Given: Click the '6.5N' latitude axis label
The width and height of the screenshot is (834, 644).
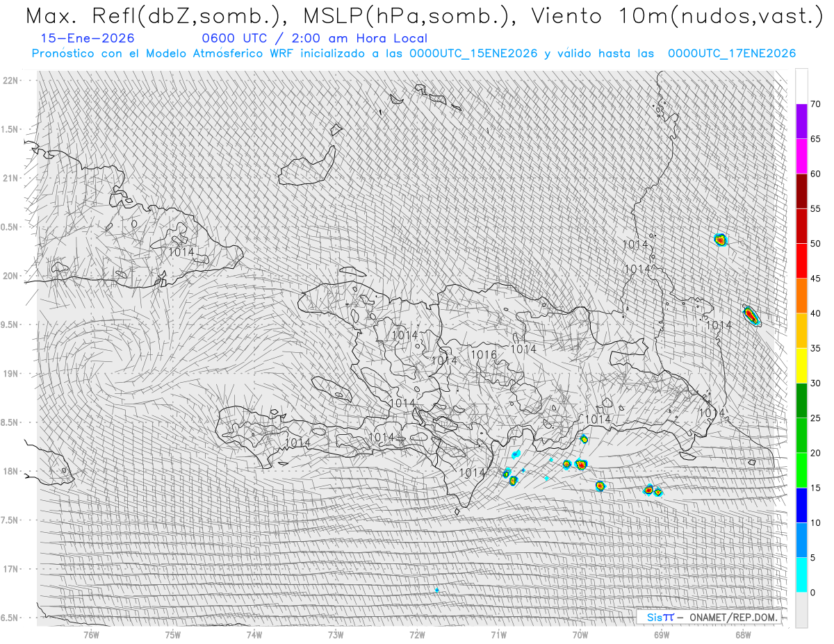Looking at the screenshot, I should [10, 618].
